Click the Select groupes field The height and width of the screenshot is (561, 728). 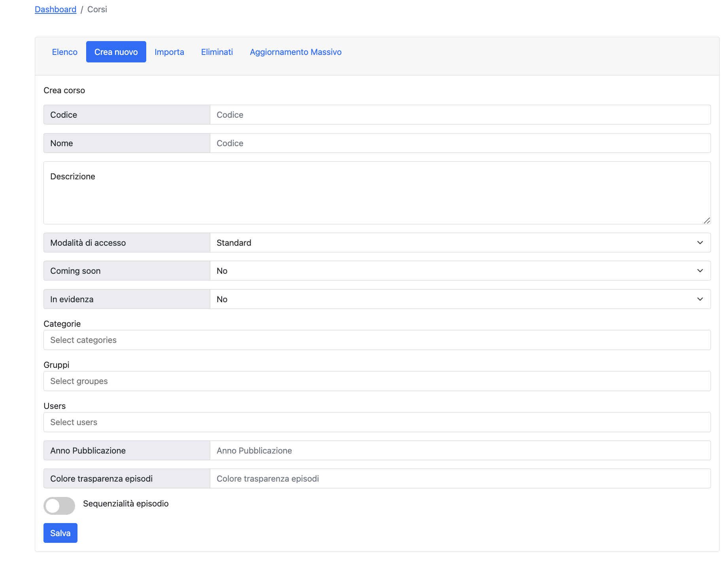[x=377, y=381]
